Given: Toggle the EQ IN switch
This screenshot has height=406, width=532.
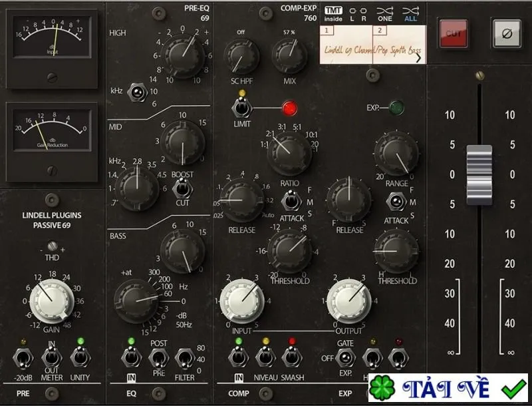Looking at the screenshot, I should point(131,357).
